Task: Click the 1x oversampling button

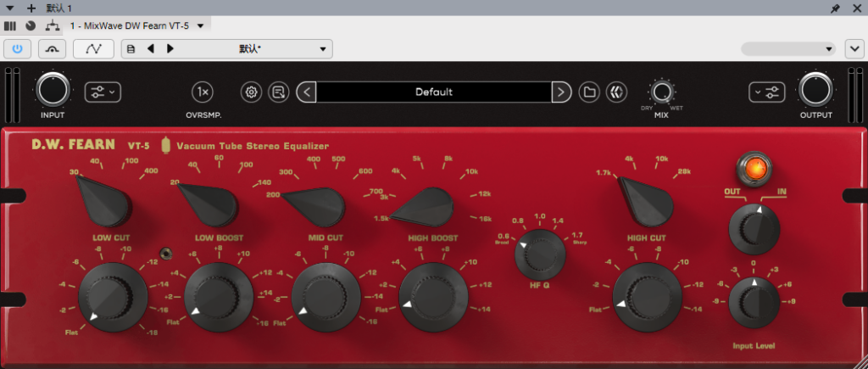Action: 202,92
